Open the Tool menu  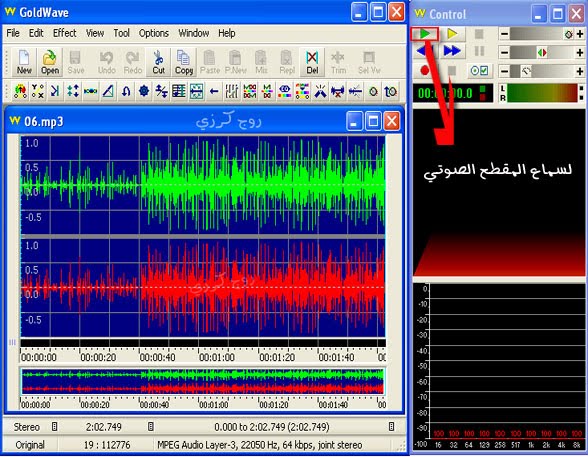click(122, 33)
